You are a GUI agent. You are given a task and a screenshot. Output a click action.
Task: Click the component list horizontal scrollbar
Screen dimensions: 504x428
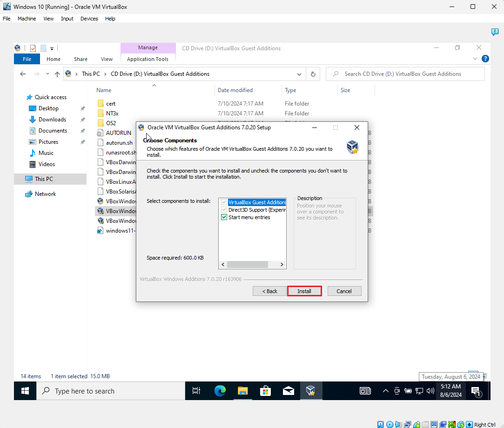tap(252, 264)
